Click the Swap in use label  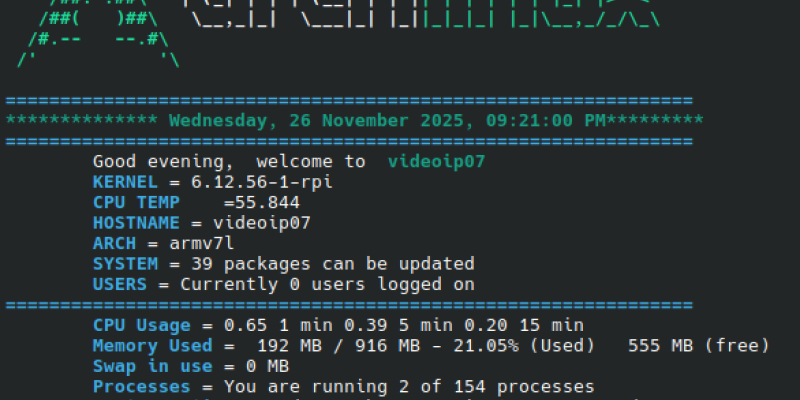pos(152,366)
